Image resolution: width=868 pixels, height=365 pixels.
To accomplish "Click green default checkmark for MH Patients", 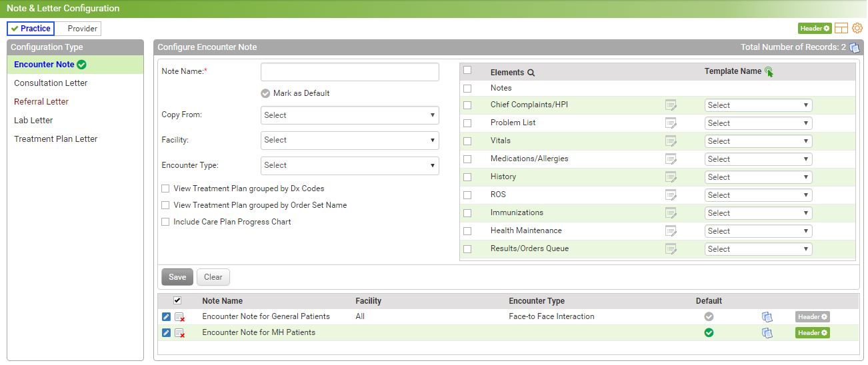I will coord(709,333).
